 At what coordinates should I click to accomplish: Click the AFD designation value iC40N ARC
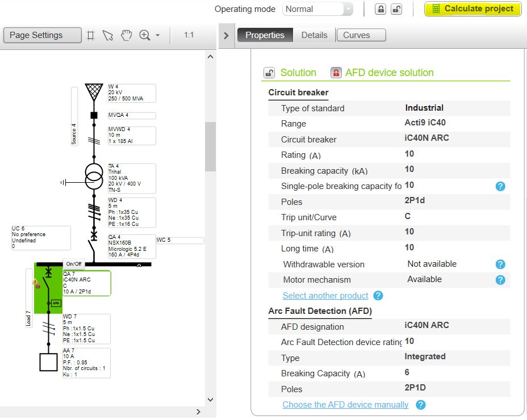[426, 325]
